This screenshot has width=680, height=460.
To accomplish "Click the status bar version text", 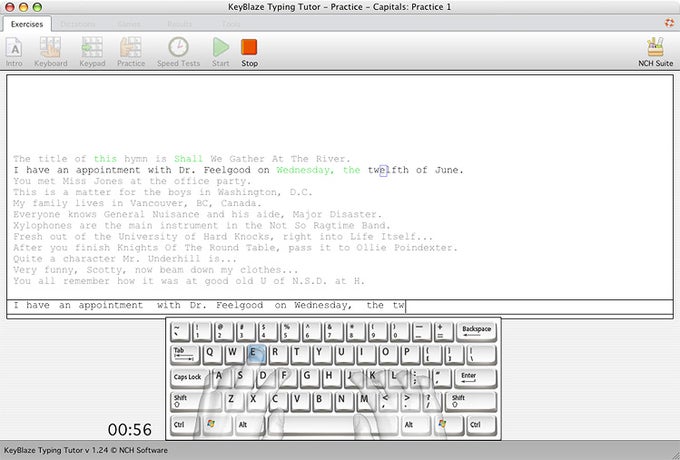I will [x=86, y=450].
